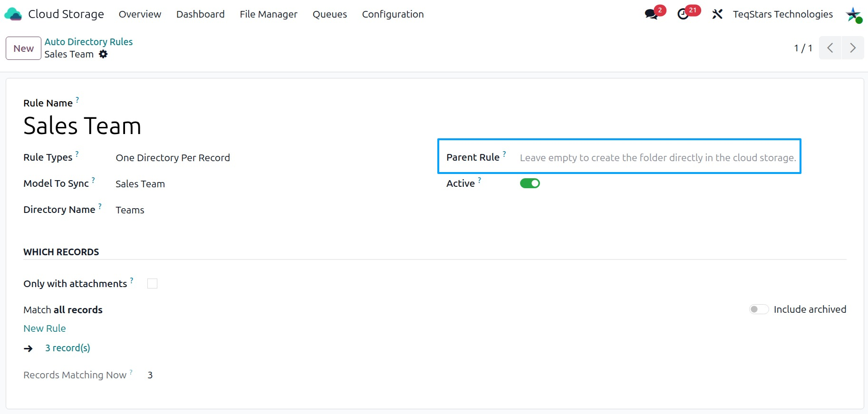Enable the Include archived toggle
Image resolution: width=868 pixels, height=414 pixels.
[x=759, y=309]
